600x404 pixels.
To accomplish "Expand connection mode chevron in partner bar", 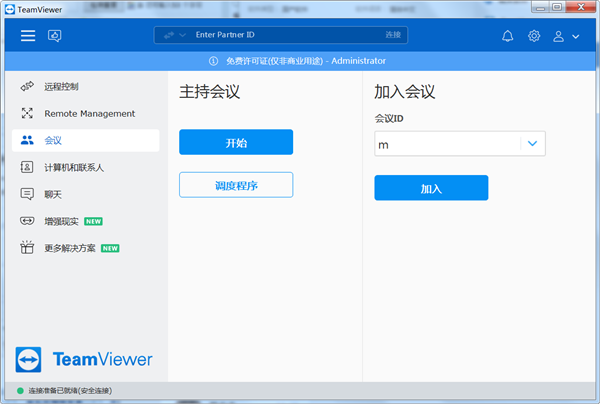I will pyautogui.click(x=183, y=35).
